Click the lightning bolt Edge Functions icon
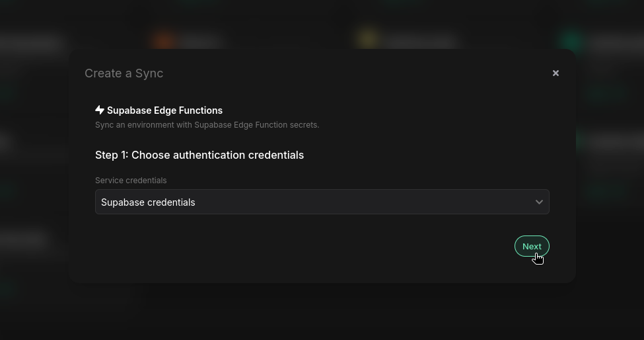 [x=100, y=110]
